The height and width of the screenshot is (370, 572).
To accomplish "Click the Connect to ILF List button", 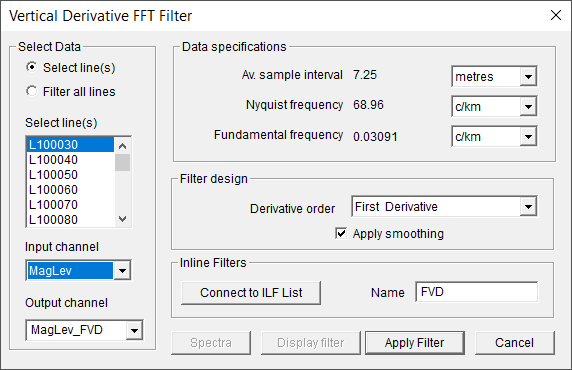I will [x=251, y=293].
